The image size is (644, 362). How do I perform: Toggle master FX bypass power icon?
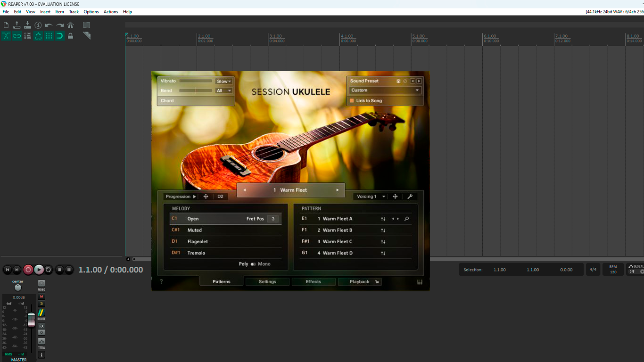click(41, 332)
